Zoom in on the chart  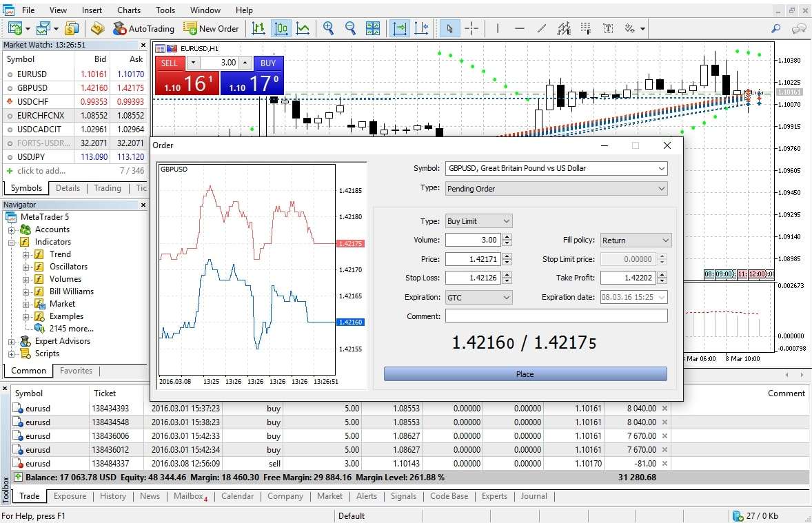(328, 28)
